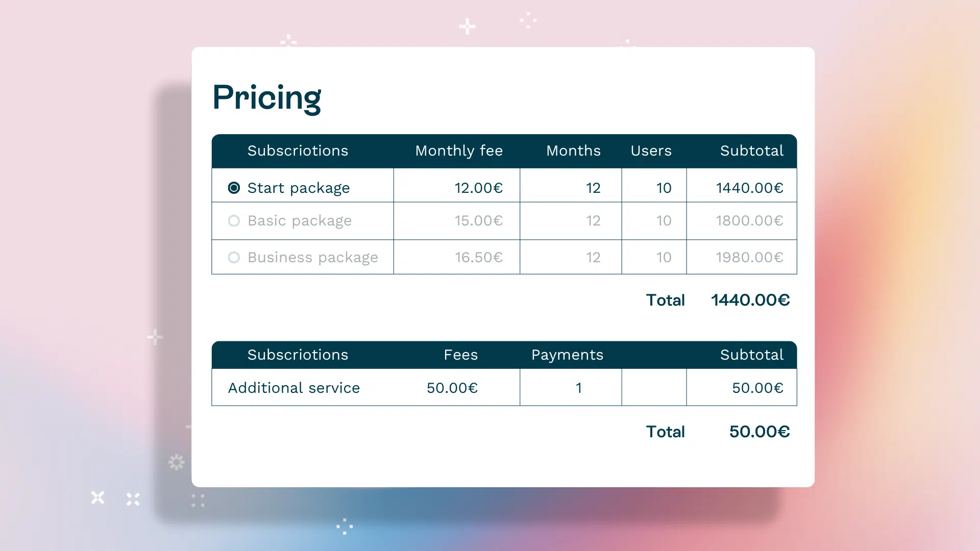Click the Fees column header
This screenshot has height=551, width=980.
[x=461, y=355]
